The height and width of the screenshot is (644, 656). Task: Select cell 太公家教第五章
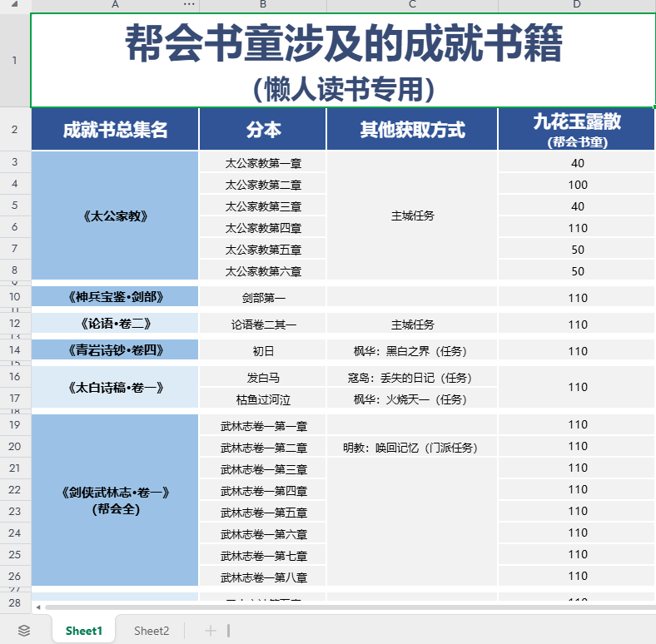(x=263, y=250)
